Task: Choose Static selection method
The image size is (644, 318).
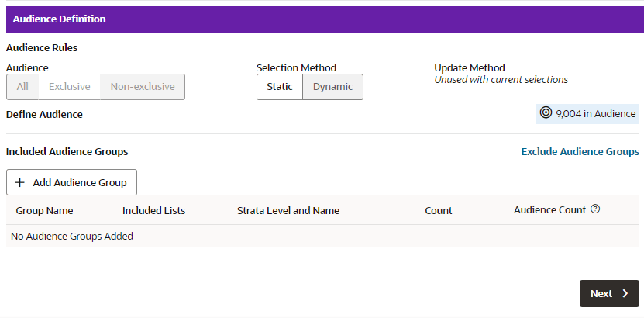Action: tap(280, 87)
